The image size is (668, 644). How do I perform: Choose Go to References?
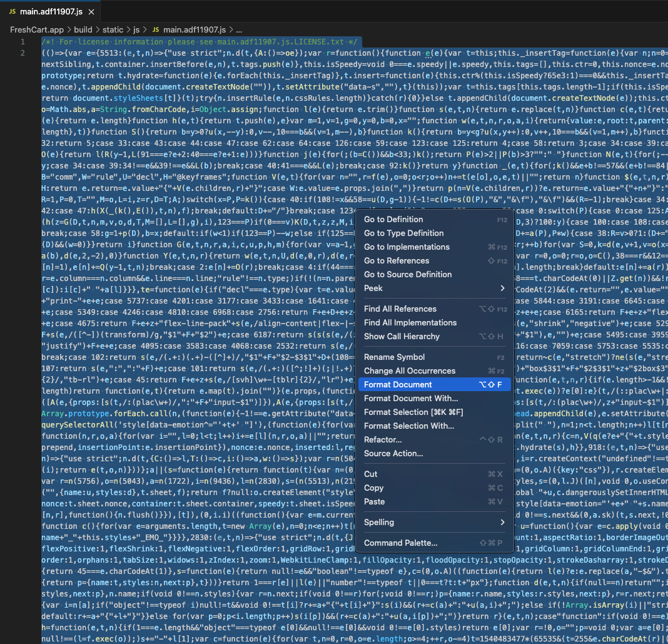pyautogui.click(x=434, y=260)
